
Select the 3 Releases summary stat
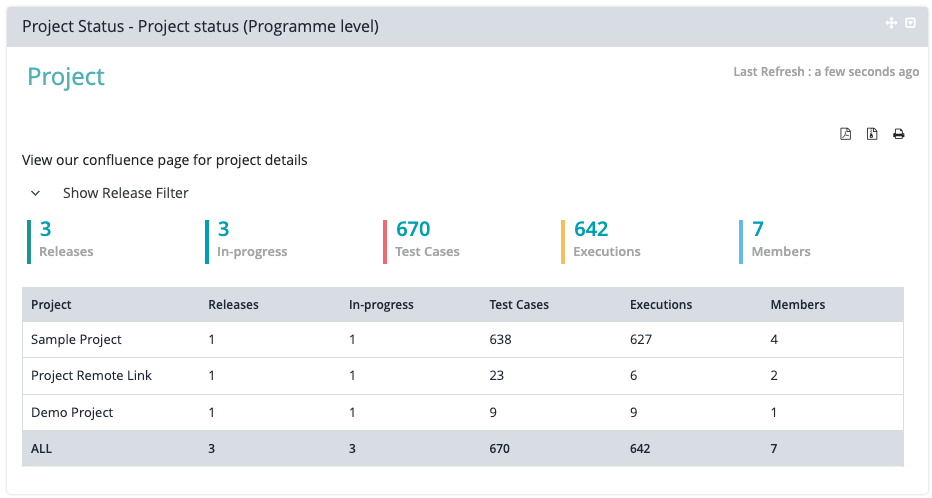pos(46,230)
